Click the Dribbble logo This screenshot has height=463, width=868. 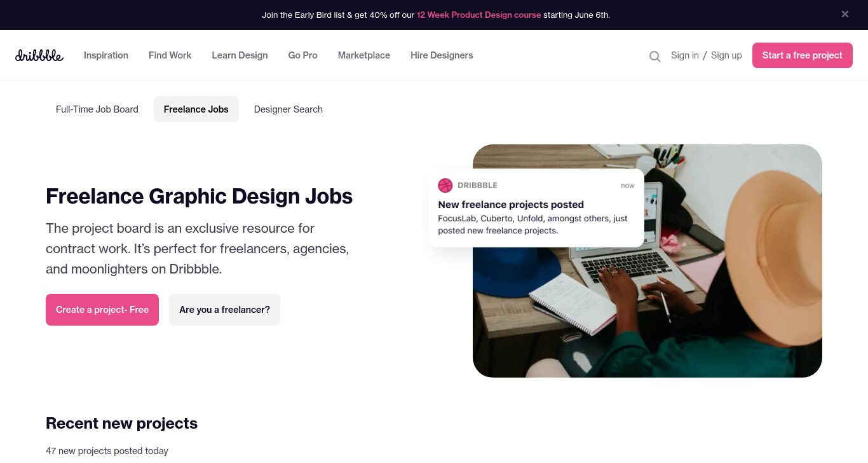click(39, 55)
